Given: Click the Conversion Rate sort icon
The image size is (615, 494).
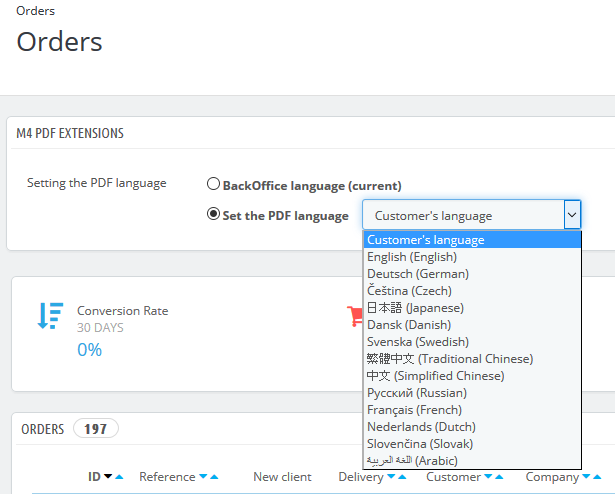Looking at the screenshot, I should tap(50, 315).
